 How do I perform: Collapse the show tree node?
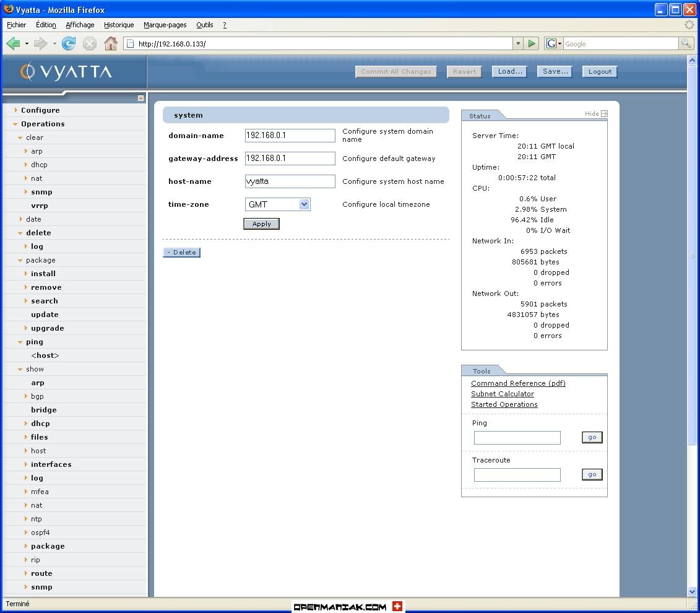coord(20,369)
